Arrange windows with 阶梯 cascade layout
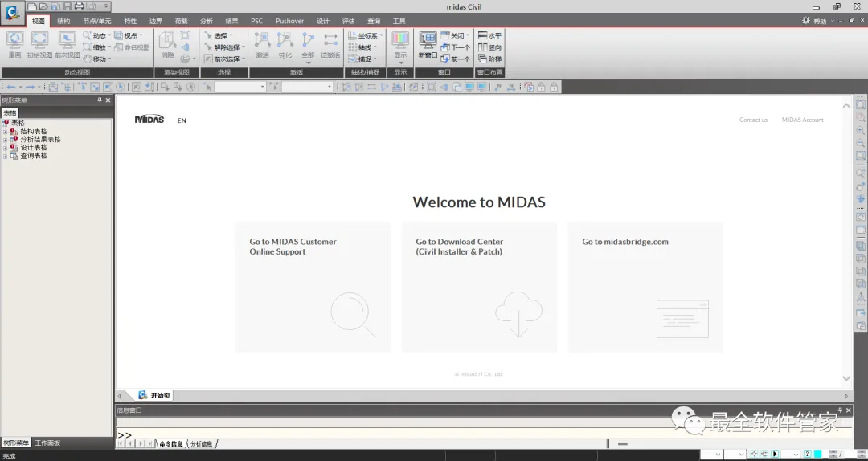The image size is (868, 461). click(x=490, y=59)
